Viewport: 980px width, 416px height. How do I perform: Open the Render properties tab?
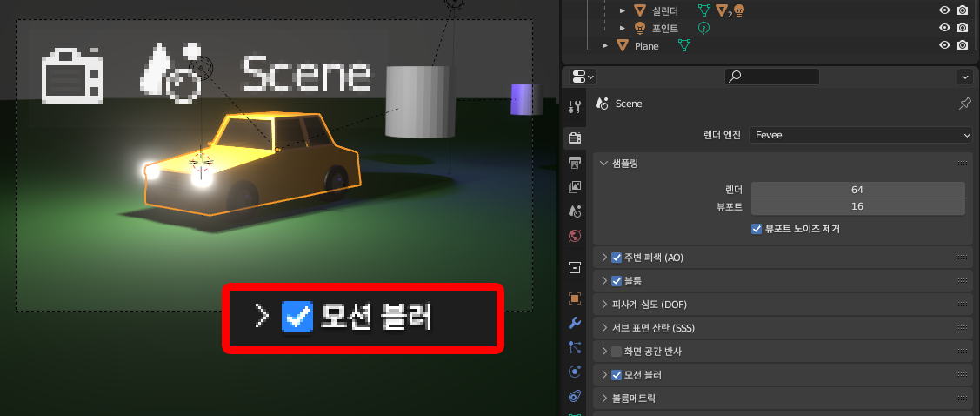pos(575,137)
